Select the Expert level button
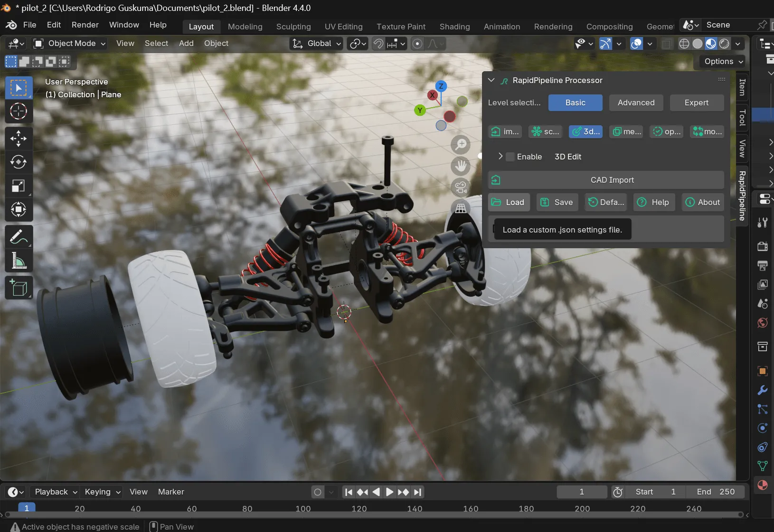 [697, 103]
